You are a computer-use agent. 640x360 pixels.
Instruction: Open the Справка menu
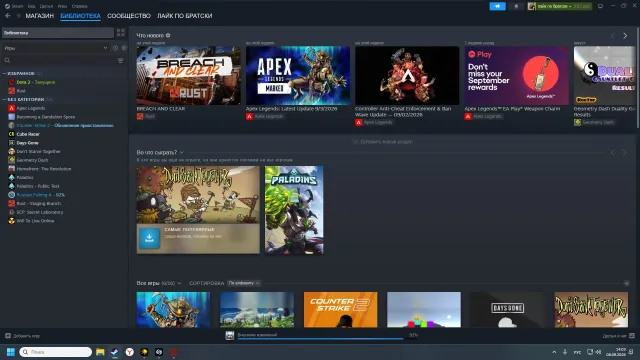pyautogui.click(x=79, y=6)
